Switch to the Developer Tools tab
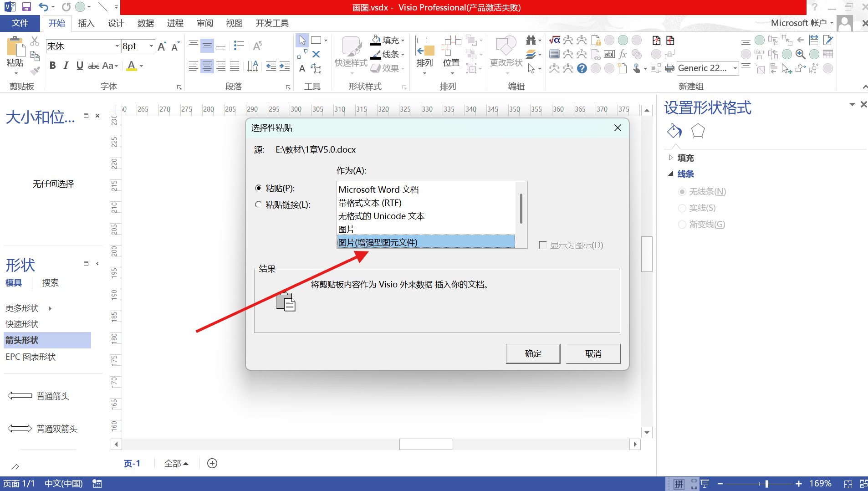Screen dimensions: 868x491 point(272,23)
